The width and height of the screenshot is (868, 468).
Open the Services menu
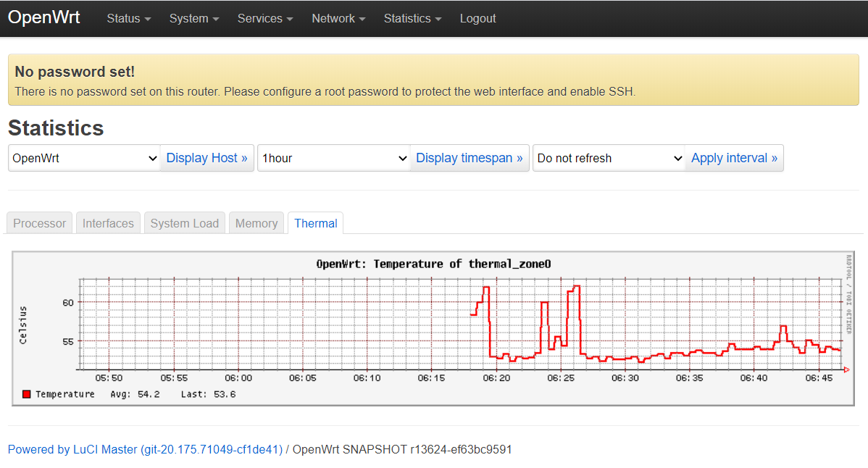tap(264, 18)
